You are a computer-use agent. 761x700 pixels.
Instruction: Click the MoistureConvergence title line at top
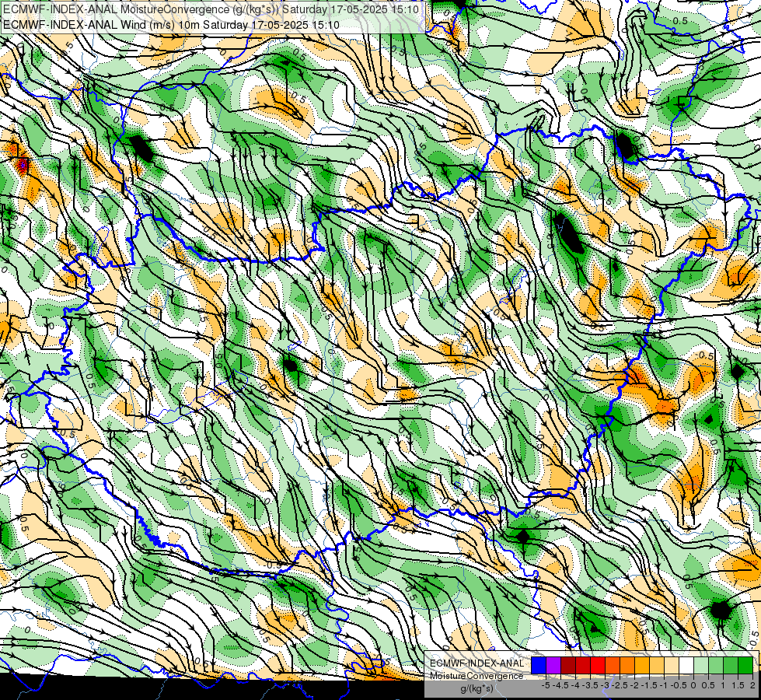pyautogui.click(x=211, y=9)
